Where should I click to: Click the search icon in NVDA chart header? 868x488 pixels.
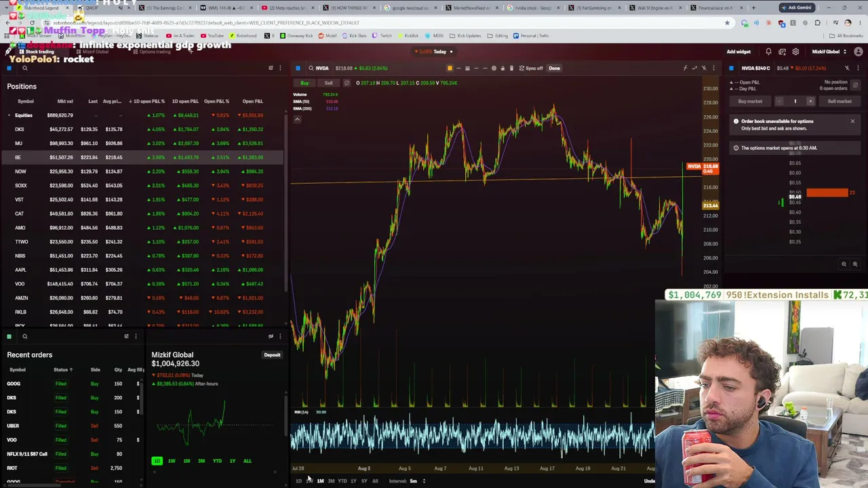pos(311,68)
